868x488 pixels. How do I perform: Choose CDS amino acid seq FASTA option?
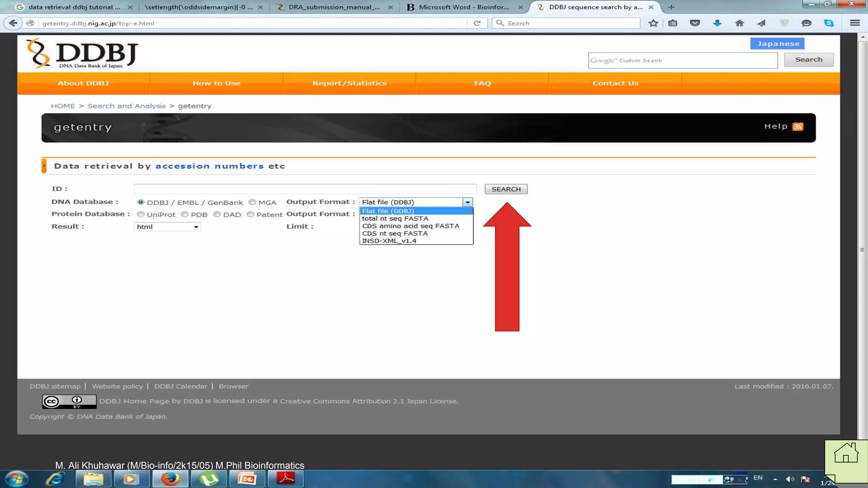tap(410, 226)
